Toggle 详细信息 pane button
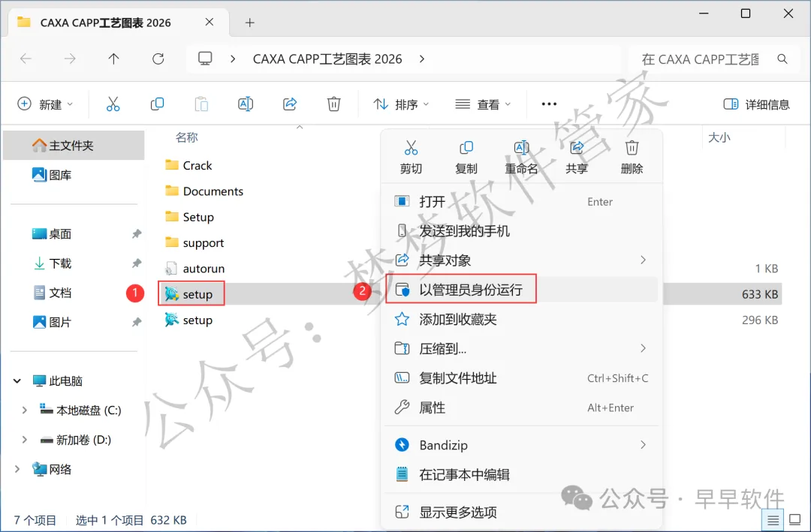 [x=756, y=104]
